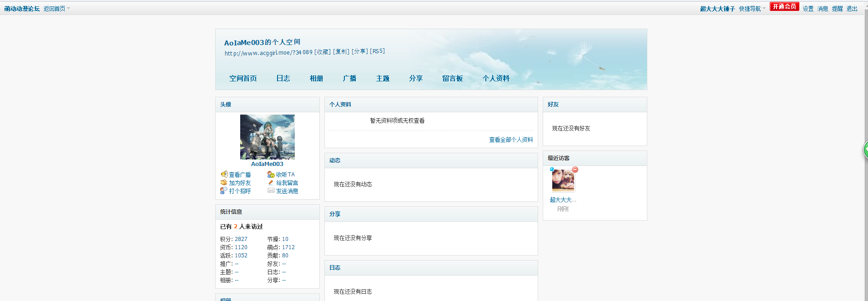Open the 个人资料 navigation tab
Screen dimensions: 868x301
496,78
